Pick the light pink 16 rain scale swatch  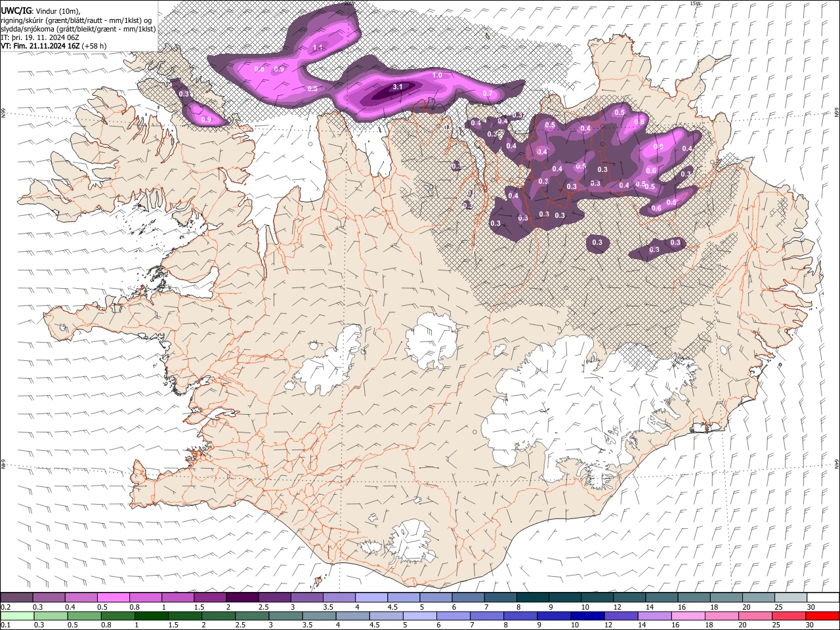(x=687, y=616)
